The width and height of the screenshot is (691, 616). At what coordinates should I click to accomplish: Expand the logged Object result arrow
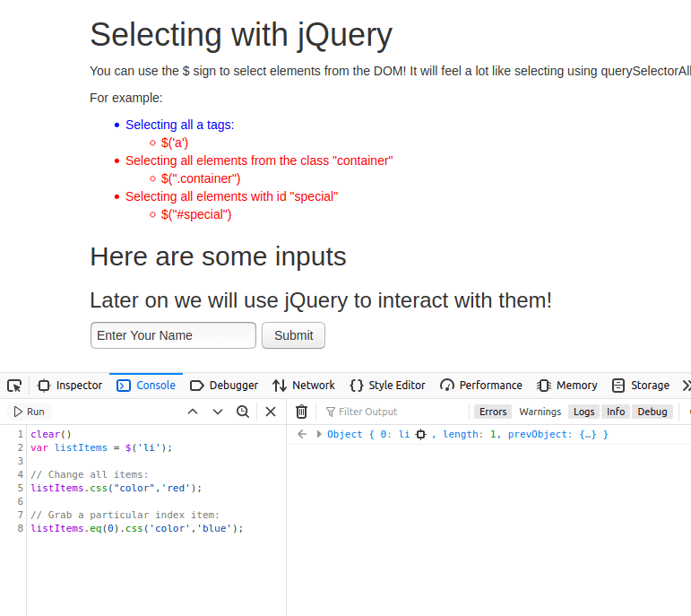[x=319, y=435]
